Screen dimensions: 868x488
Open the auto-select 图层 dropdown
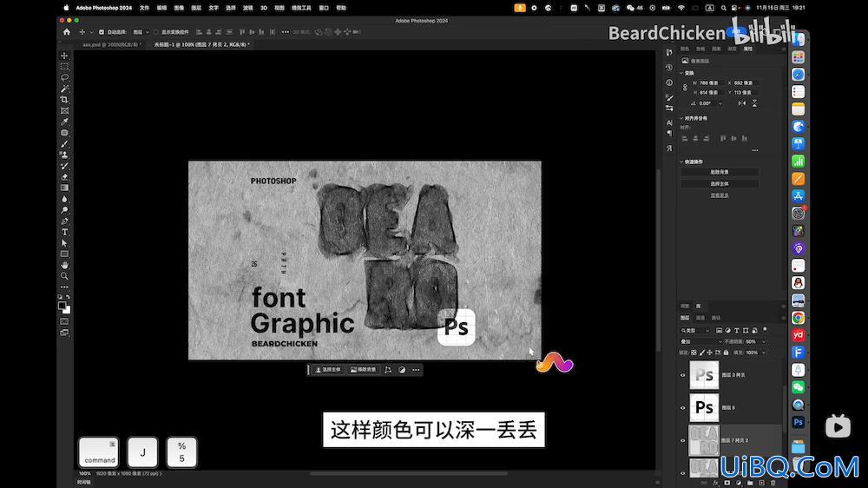tap(141, 32)
